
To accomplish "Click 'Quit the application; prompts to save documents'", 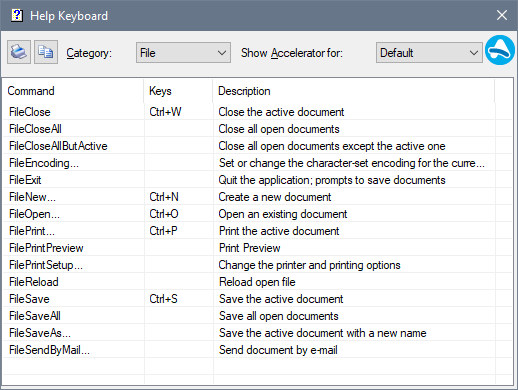I will click(332, 180).
